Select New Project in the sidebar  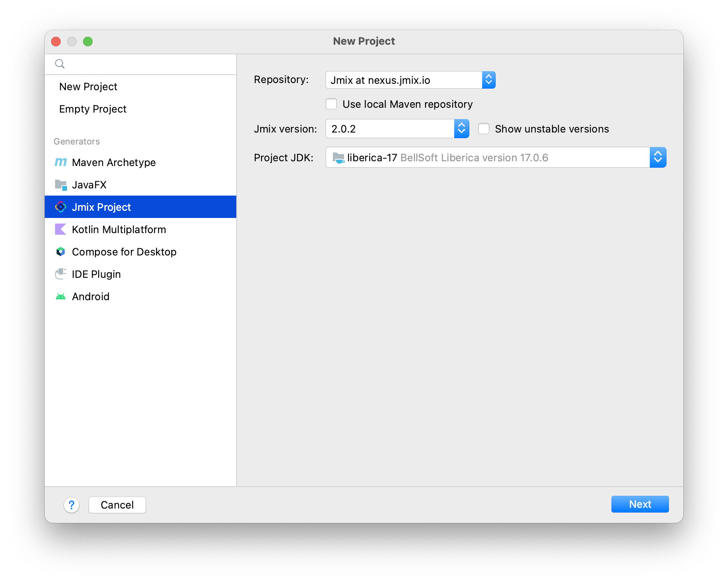[140, 87]
